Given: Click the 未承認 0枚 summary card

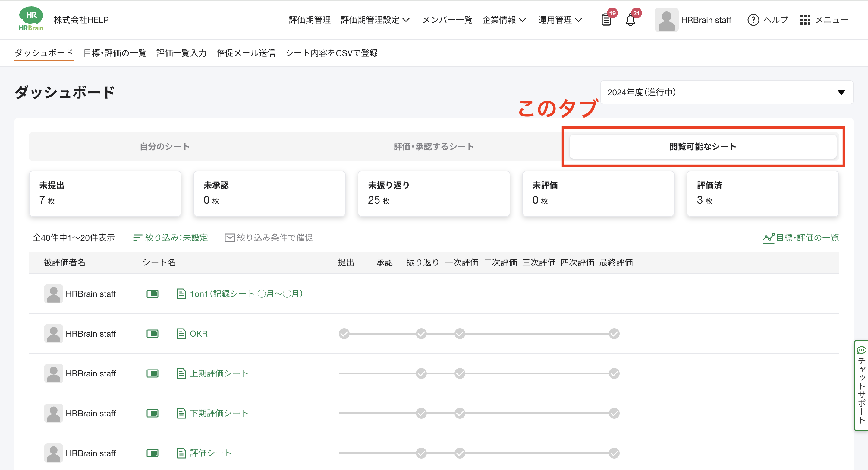Looking at the screenshot, I should 269,194.
